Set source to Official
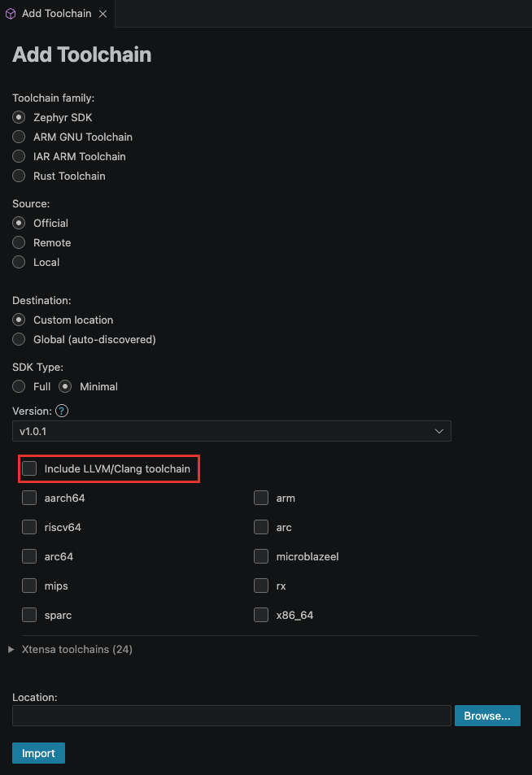This screenshot has height=775, width=532. tap(19, 223)
